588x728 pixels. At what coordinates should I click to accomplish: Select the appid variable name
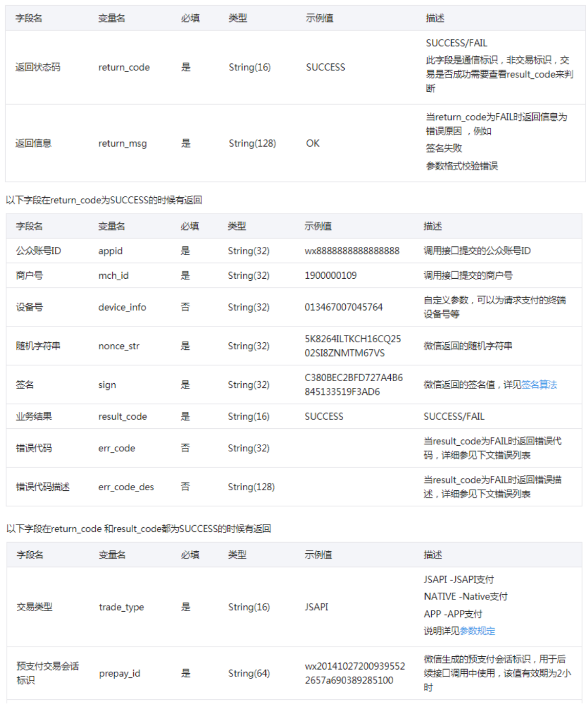110,251
